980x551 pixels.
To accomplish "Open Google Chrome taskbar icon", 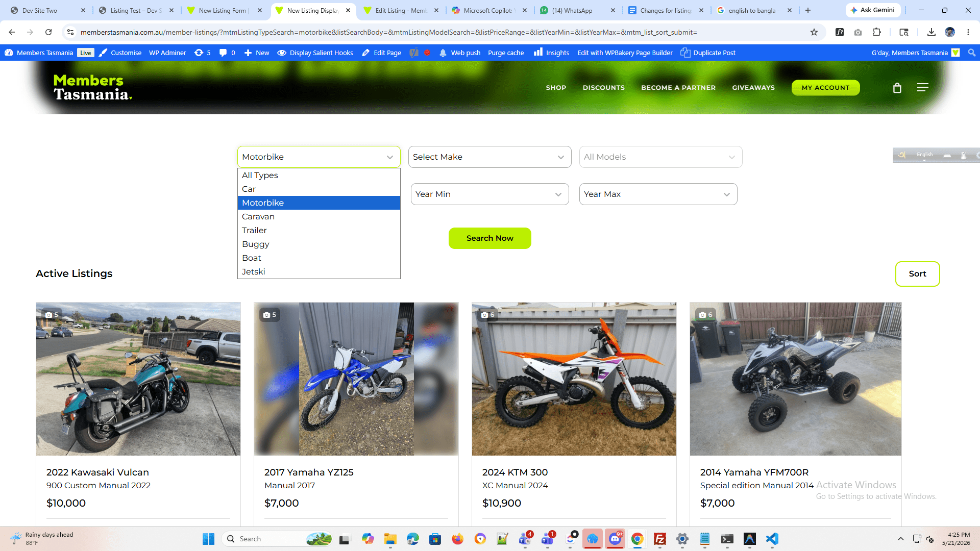I will [x=638, y=539].
